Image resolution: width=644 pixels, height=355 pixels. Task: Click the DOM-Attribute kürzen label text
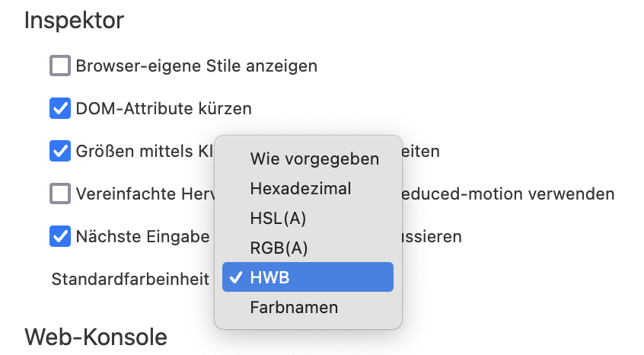(164, 109)
